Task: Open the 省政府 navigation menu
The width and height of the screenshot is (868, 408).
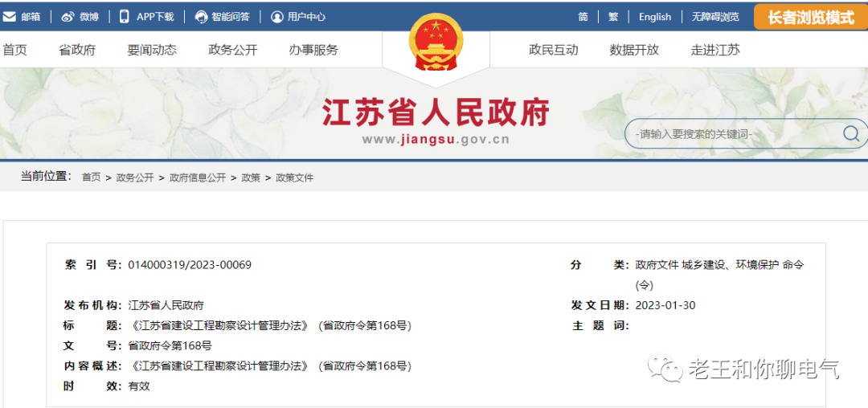Action: click(77, 50)
